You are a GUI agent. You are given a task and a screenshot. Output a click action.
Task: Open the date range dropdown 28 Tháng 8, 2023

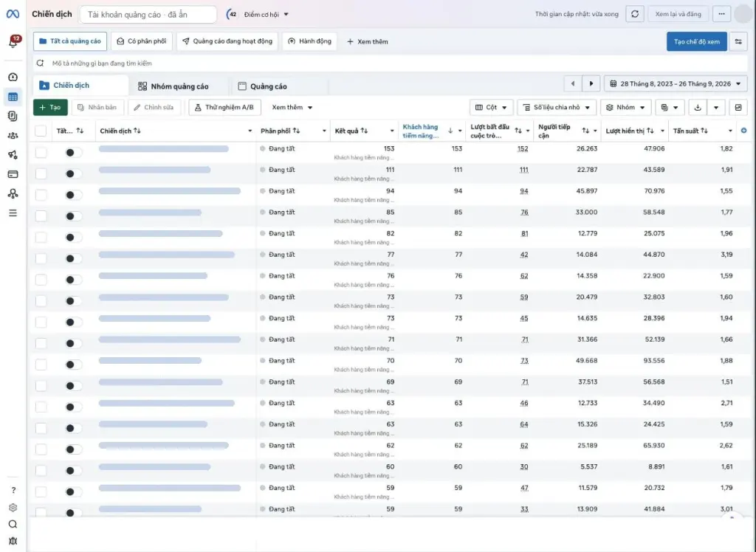tap(676, 83)
